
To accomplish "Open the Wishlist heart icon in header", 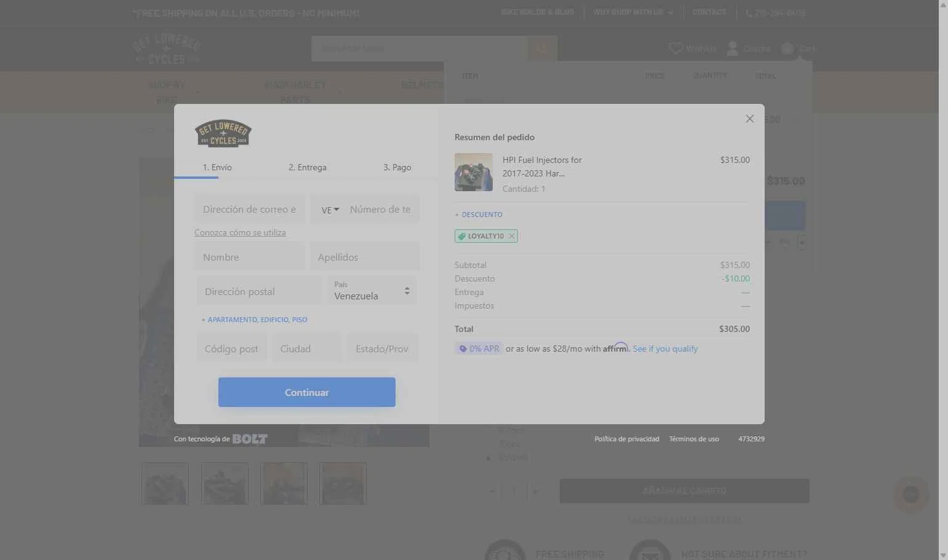I will (675, 48).
